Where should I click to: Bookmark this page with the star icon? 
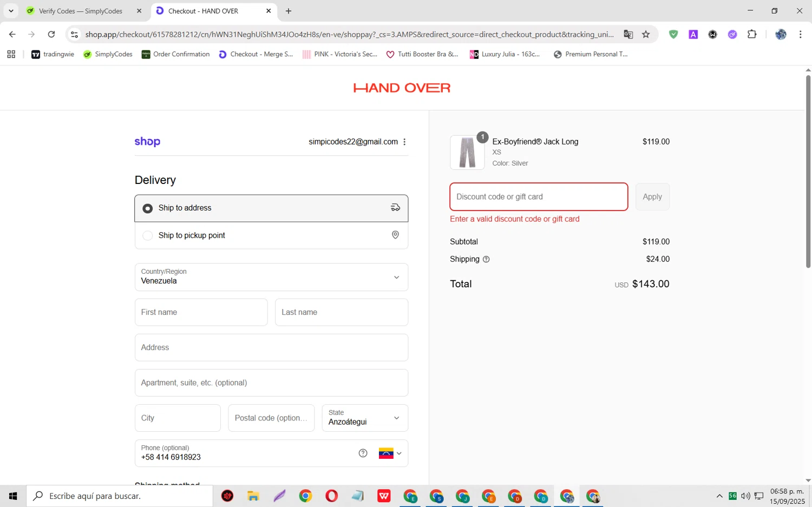pos(646,34)
